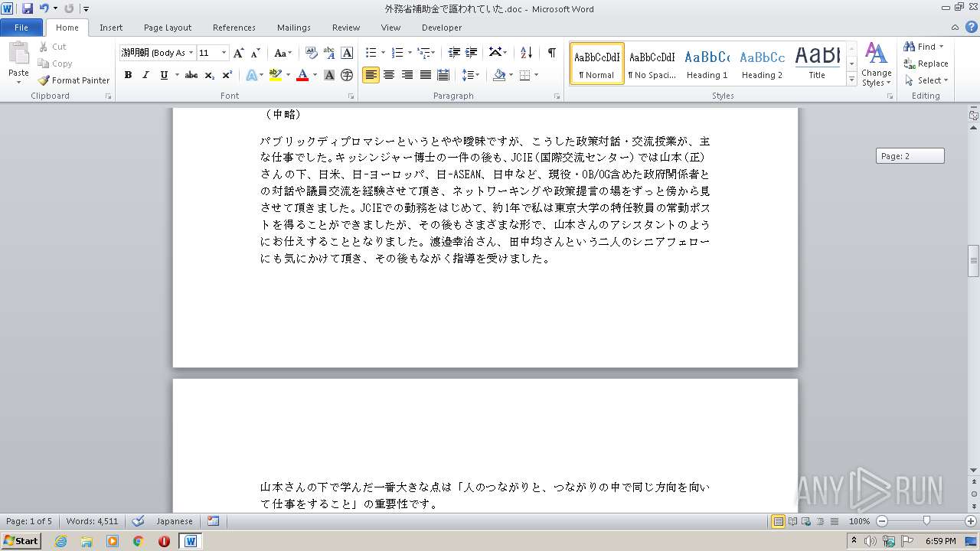Toggle Bold formatting
Viewport: 980px width, 551px height.
point(128,75)
